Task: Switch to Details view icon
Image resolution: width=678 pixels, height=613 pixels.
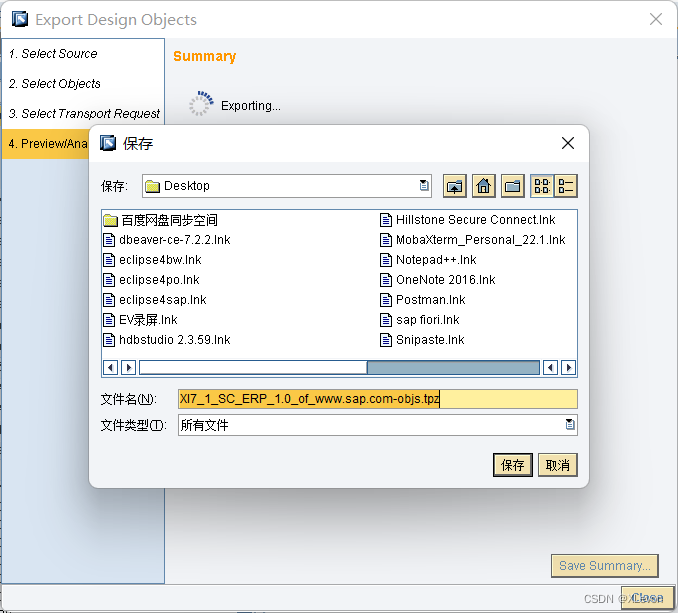Action: tap(566, 186)
